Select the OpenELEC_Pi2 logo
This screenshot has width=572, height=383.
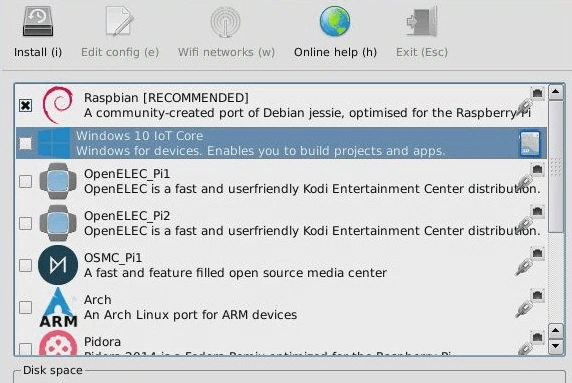(x=58, y=223)
